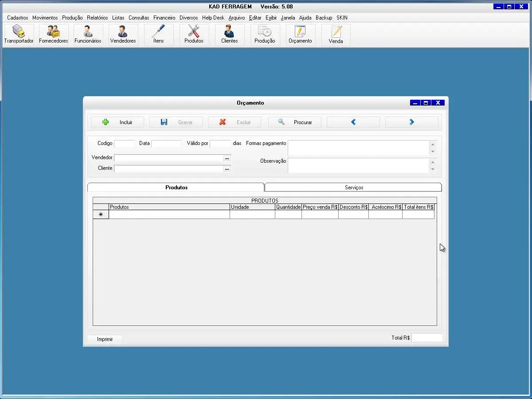Click the Fornecedores toolbar icon

tap(54, 35)
